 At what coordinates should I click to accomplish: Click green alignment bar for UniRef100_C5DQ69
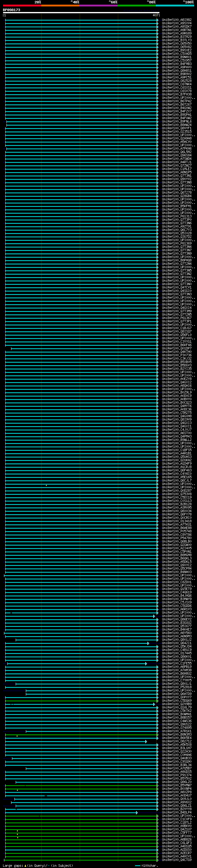[82, 701]
